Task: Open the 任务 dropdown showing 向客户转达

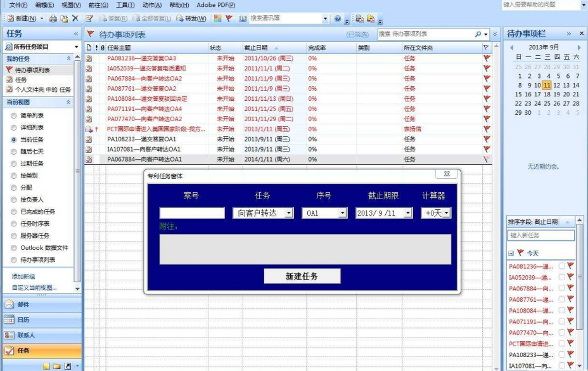Action: click(x=288, y=213)
